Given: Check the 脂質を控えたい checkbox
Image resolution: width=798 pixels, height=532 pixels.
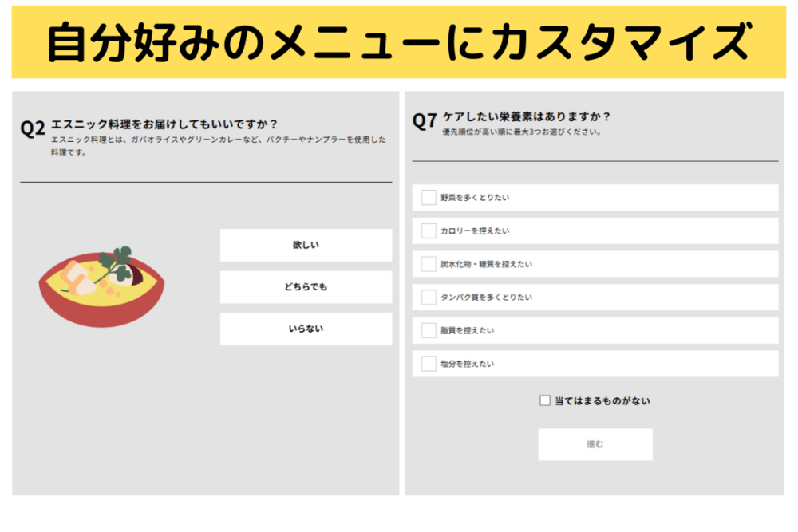Looking at the screenshot, I should [x=427, y=330].
